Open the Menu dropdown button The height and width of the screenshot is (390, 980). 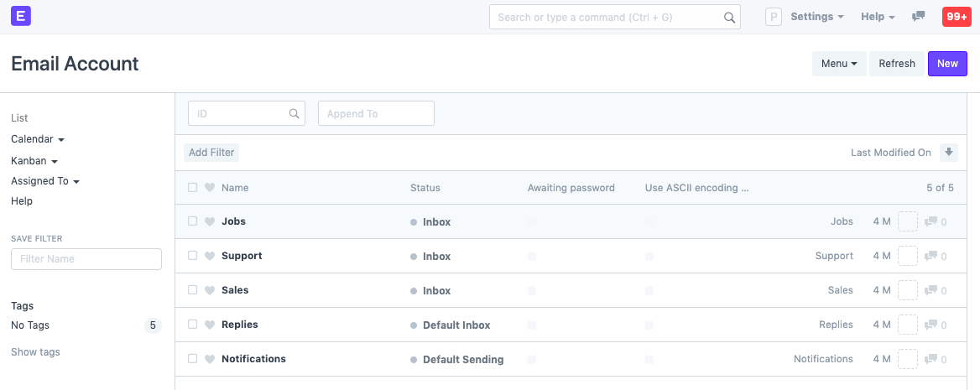click(838, 64)
